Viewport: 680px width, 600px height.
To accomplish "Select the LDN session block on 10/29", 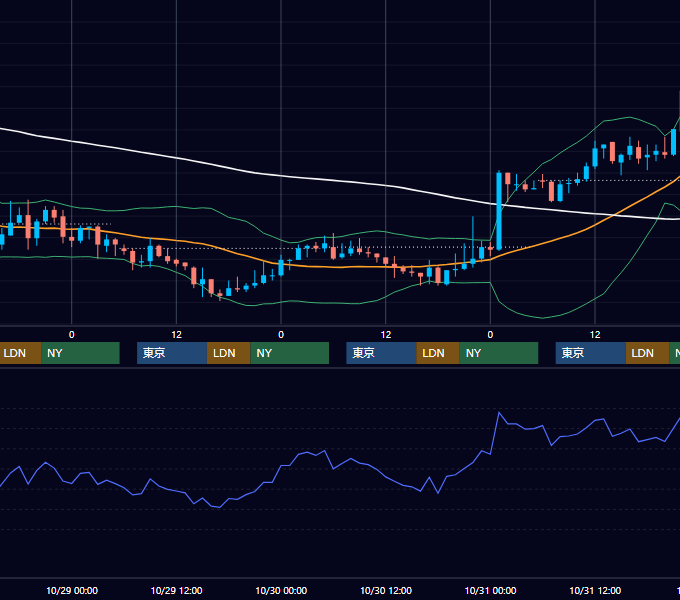I will (229, 353).
